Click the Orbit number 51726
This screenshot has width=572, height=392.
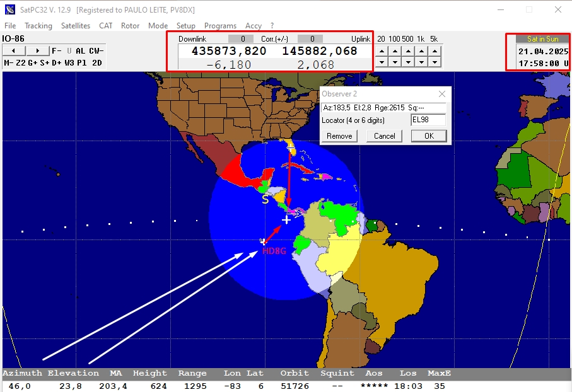click(295, 386)
